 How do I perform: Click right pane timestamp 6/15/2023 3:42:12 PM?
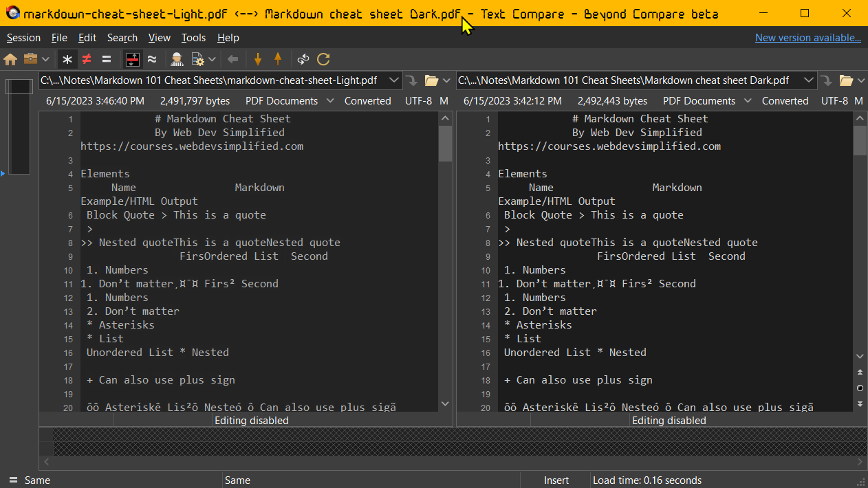[x=512, y=101]
